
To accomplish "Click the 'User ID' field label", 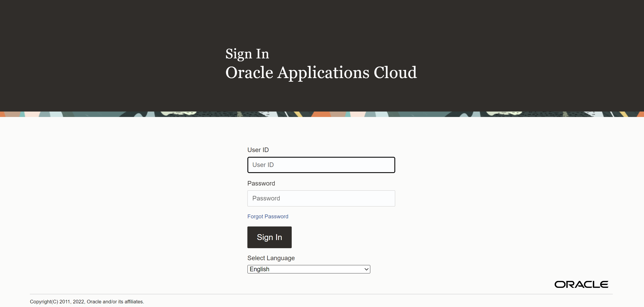I will tap(258, 150).
